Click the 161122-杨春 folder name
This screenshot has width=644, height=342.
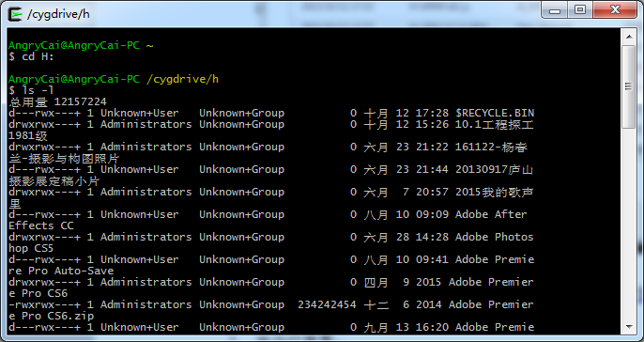click(491, 147)
